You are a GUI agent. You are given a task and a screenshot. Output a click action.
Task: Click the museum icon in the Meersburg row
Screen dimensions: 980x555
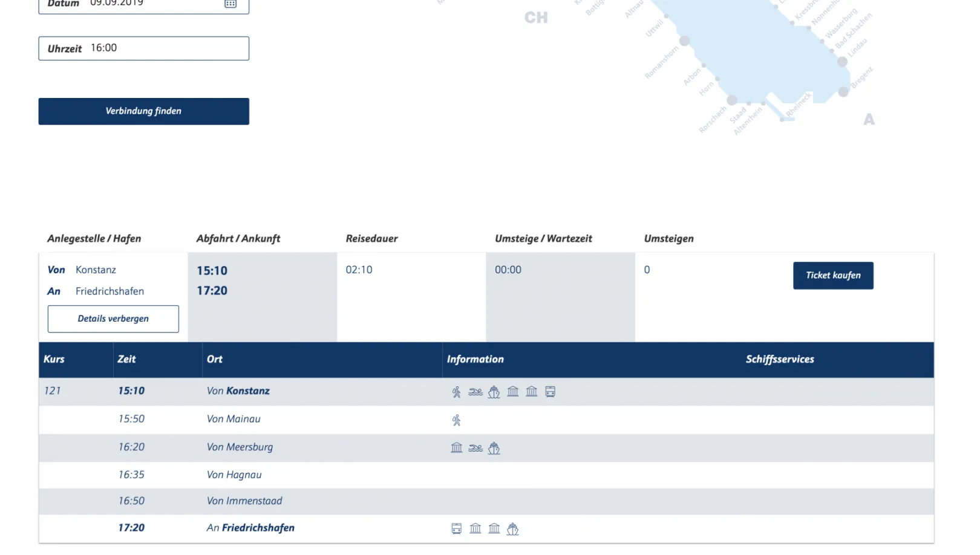click(x=457, y=448)
